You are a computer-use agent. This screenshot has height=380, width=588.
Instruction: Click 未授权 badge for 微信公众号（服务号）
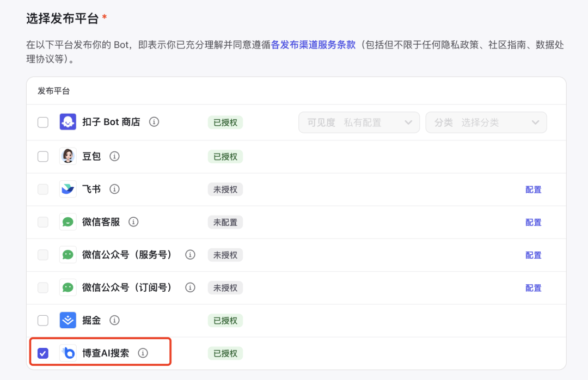[x=225, y=255]
